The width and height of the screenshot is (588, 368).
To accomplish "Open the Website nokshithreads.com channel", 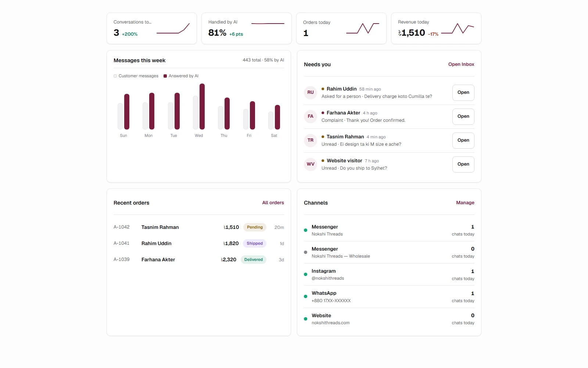I will [389, 319].
